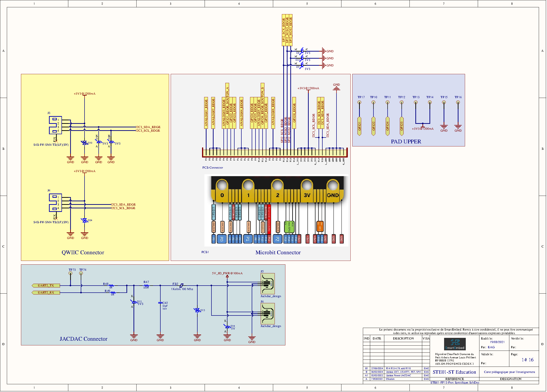Select connector J3 in the QWIIC Connector
Screen dimensions: 547x392
56,125
